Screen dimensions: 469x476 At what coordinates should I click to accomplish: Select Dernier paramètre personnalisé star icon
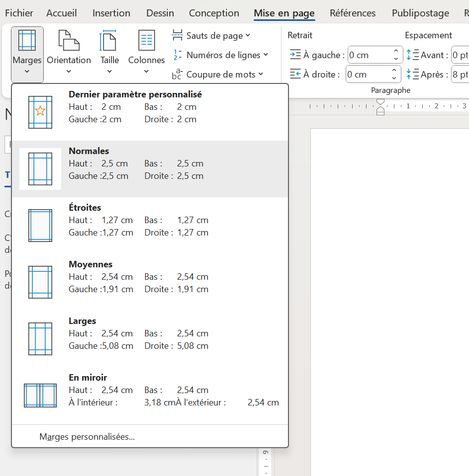point(40,112)
